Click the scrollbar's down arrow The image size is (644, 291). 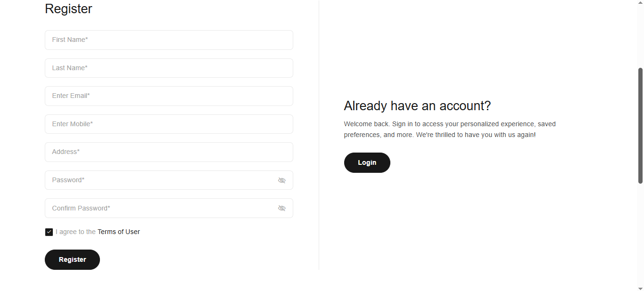point(640,288)
